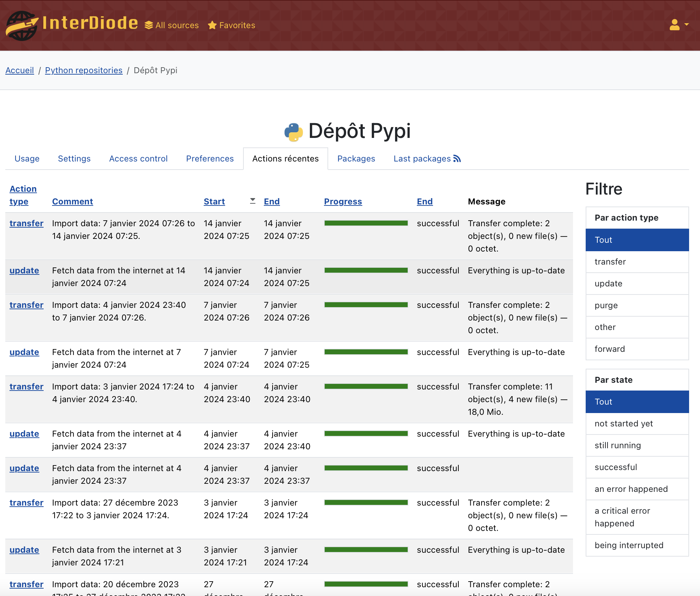700x596 pixels.
Task: Select the Actions récentes tab
Action: tap(286, 159)
